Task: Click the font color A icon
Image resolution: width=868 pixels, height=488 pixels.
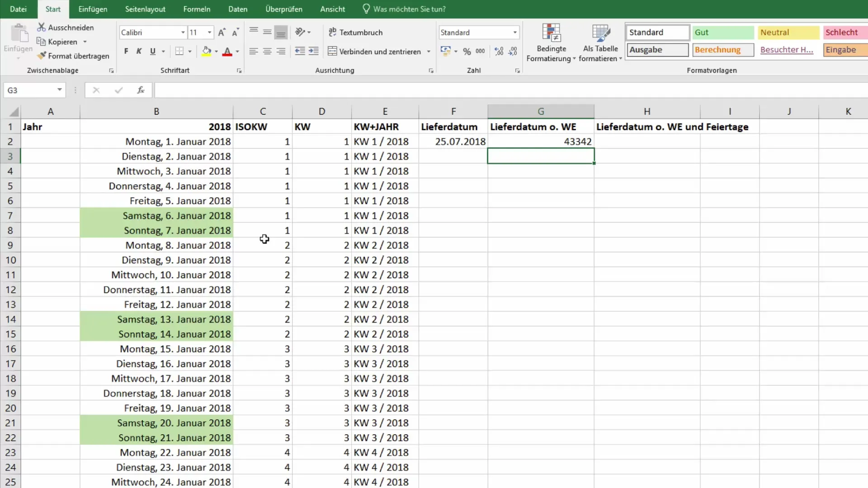Action: [x=227, y=51]
